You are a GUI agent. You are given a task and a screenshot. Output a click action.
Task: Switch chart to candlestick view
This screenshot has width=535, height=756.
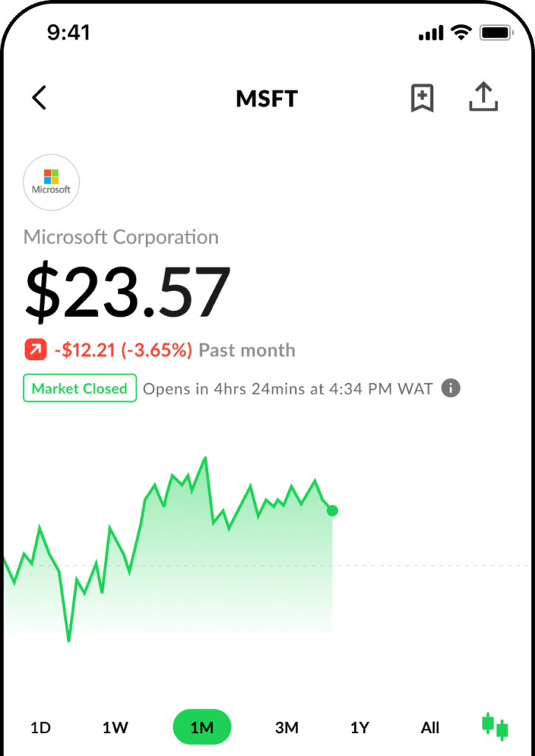[494, 727]
